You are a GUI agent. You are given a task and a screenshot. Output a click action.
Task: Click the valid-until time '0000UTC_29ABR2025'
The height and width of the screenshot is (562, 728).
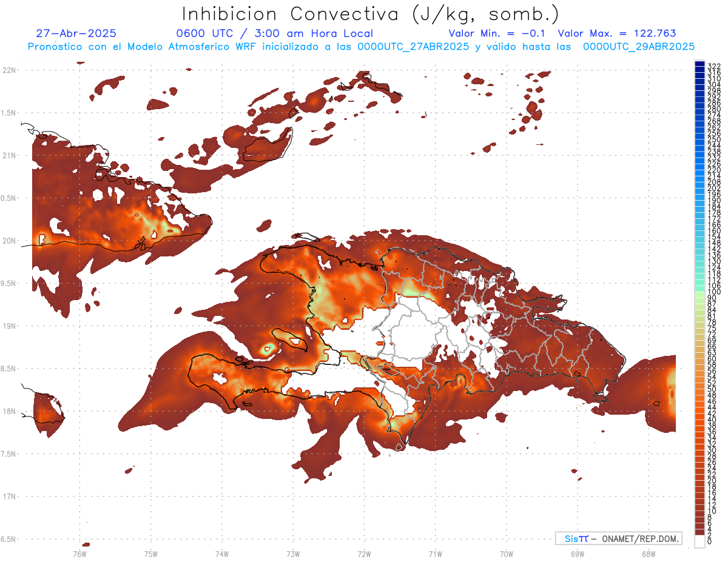639,46
